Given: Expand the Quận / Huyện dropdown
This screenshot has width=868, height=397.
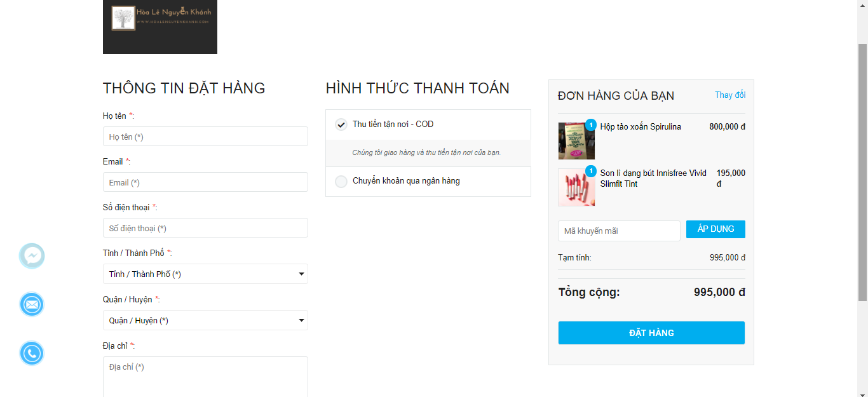Looking at the screenshot, I should tap(205, 321).
